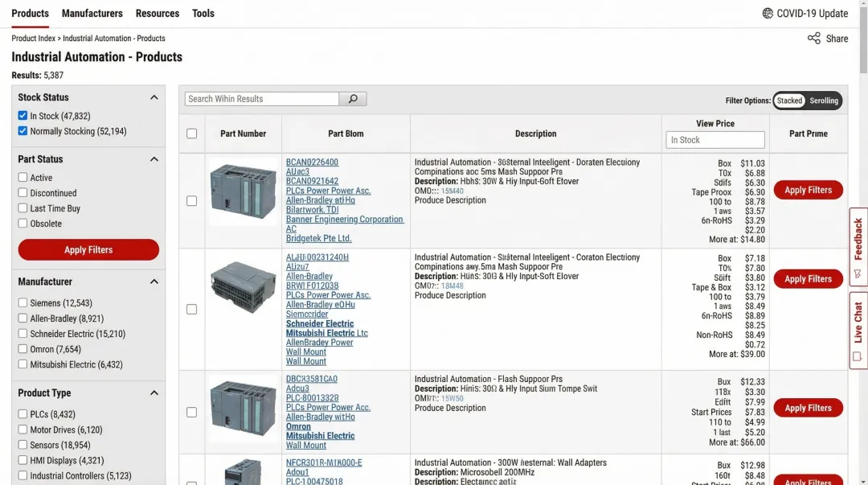Click Apply Filters button in left sidebar
The height and width of the screenshot is (485, 868).
88,250
